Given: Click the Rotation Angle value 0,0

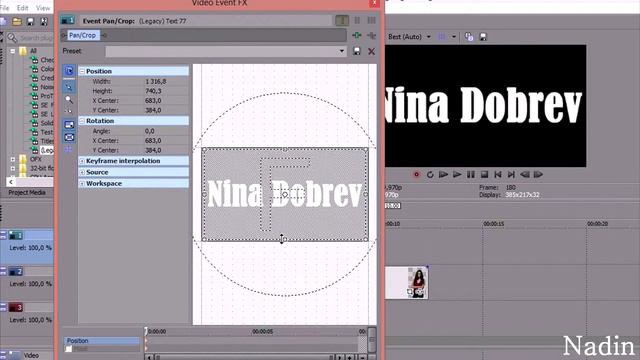Looking at the screenshot, I should coord(149,131).
